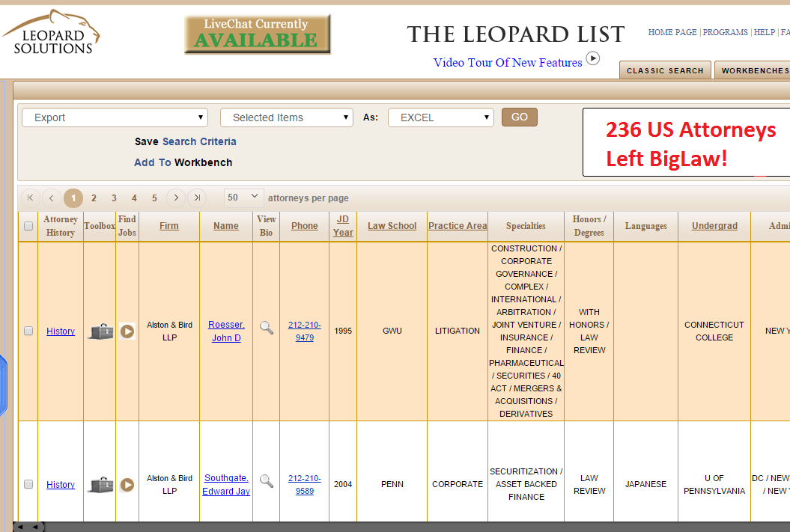Select the JD year 1995 cell

point(343,331)
